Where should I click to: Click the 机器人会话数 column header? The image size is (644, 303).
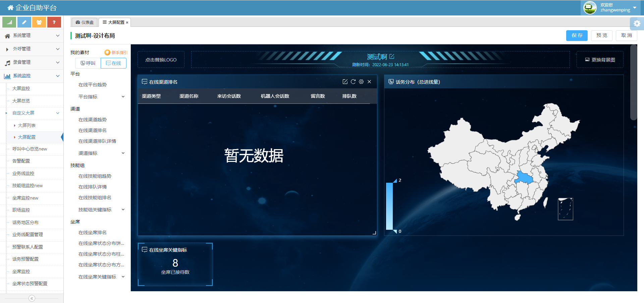tap(275, 96)
